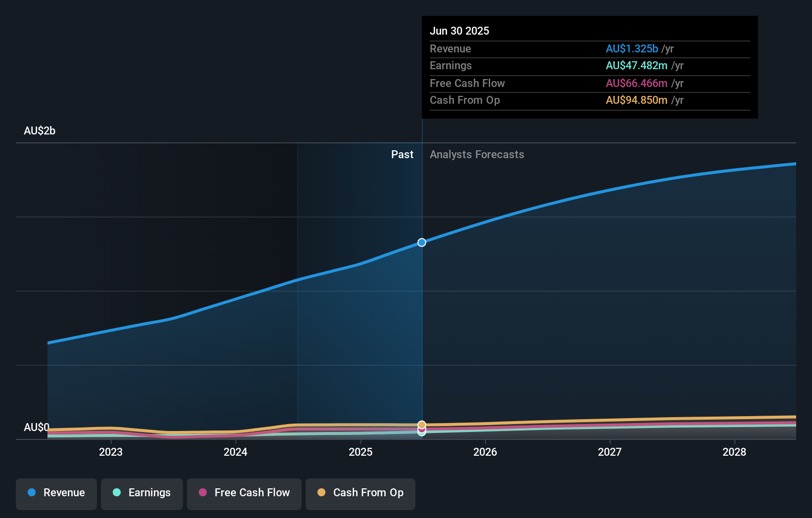Viewport: 812px width, 518px height.
Task: Select the orange Cash From Op dot icon
Action: tap(322, 493)
